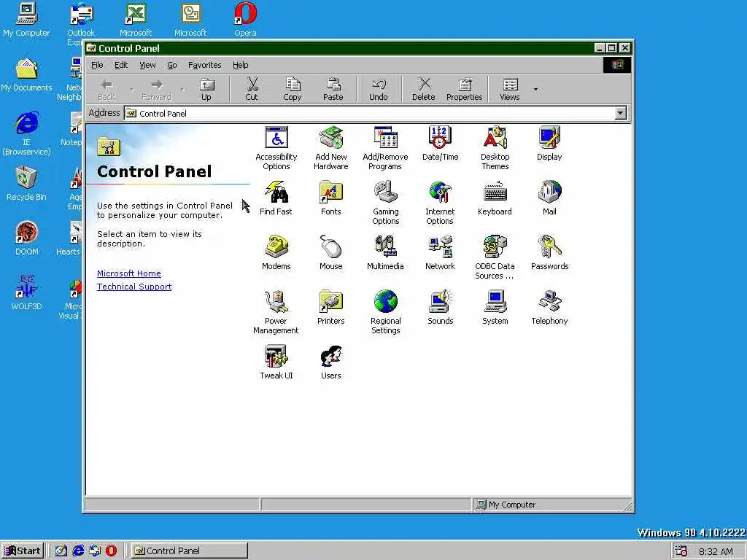This screenshot has width=747, height=560.
Task: Select the DOOM desktop shortcut
Action: pyautogui.click(x=27, y=238)
